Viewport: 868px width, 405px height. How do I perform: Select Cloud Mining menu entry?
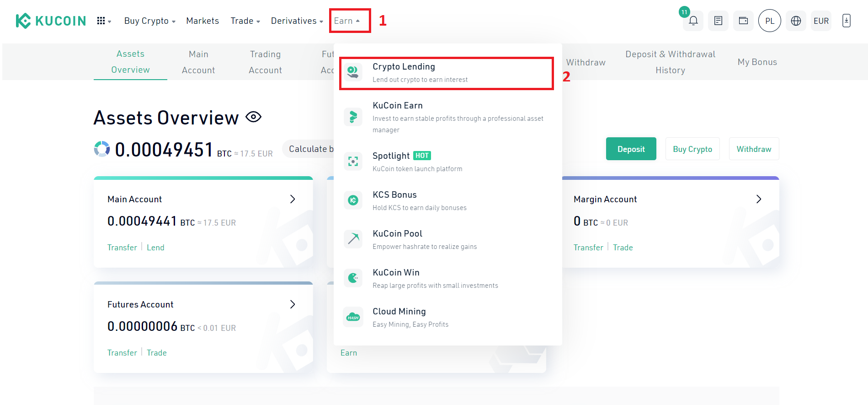tap(448, 317)
